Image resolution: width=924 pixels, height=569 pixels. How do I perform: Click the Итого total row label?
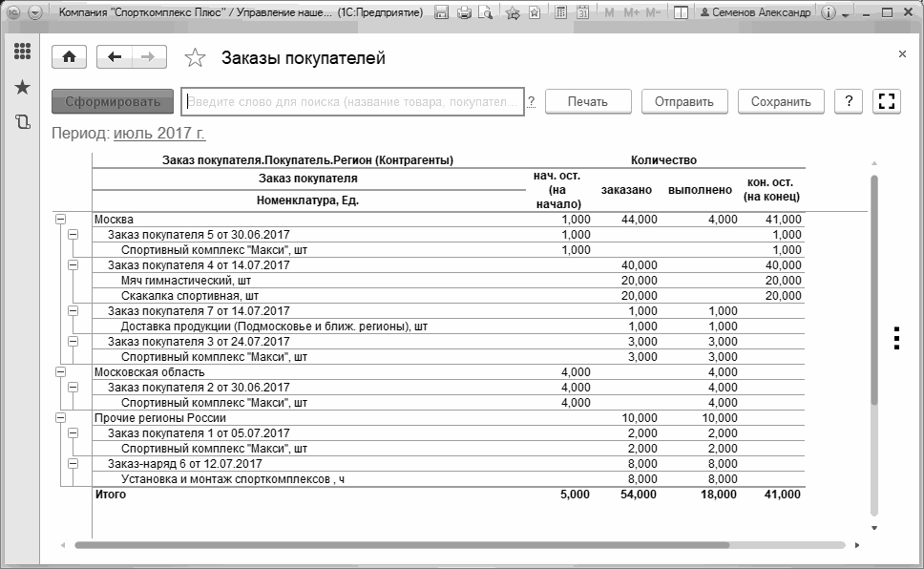click(111, 495)
